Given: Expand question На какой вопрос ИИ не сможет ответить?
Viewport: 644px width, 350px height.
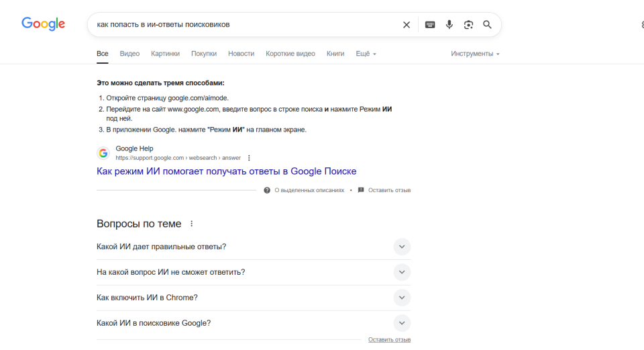Looking at the screenshot, I should (x=401, y=272).
